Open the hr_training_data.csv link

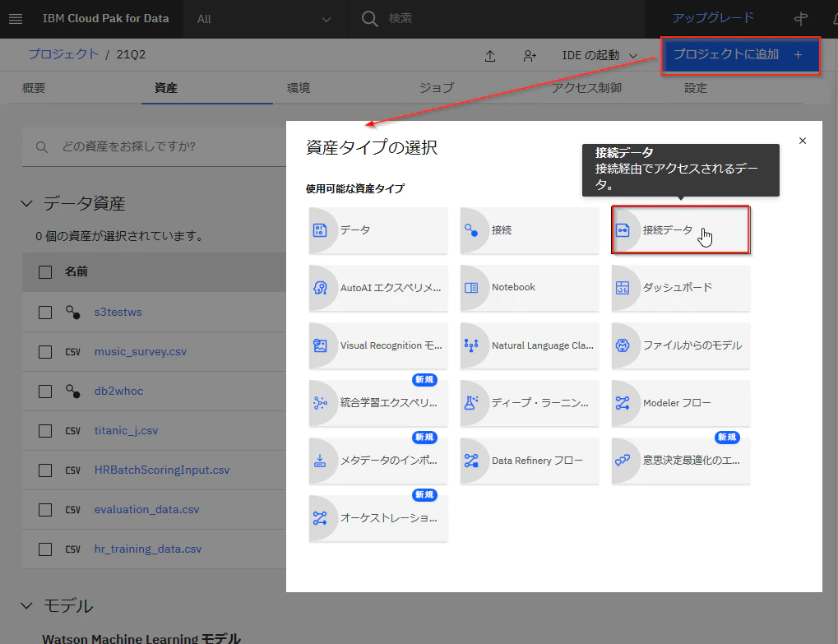[148, 549]
